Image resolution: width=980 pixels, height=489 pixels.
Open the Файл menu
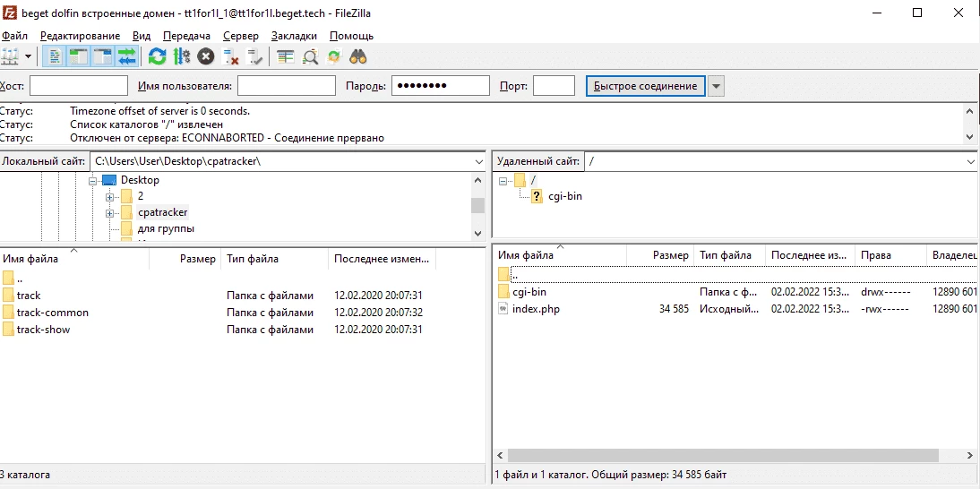(14, 36)
